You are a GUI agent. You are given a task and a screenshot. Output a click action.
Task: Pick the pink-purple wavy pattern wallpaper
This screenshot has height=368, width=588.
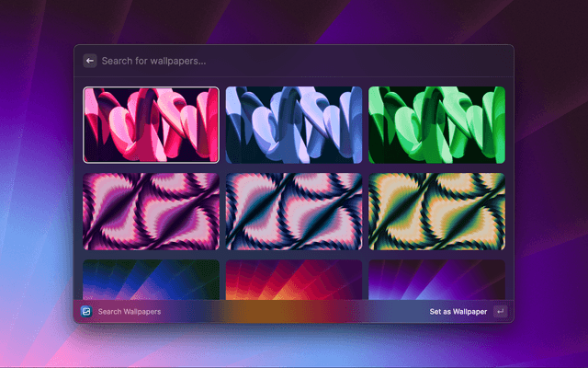click(x=152, y=211)
